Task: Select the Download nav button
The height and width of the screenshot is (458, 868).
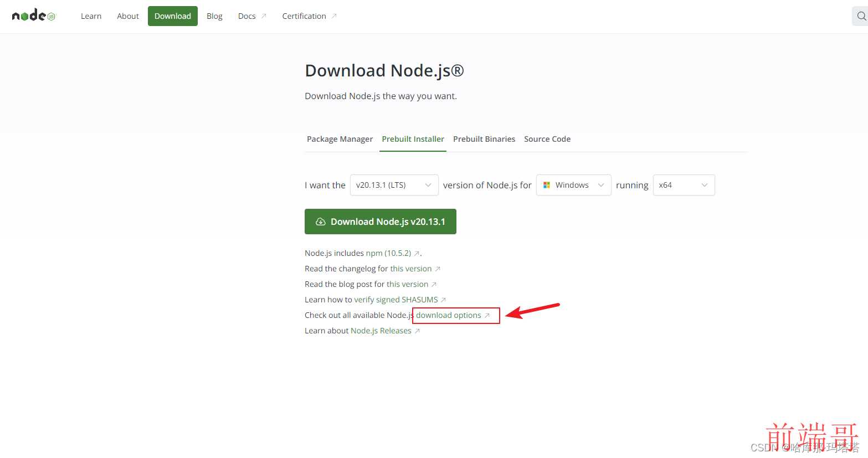Action: pyautogui.click(x=173, y=16)
